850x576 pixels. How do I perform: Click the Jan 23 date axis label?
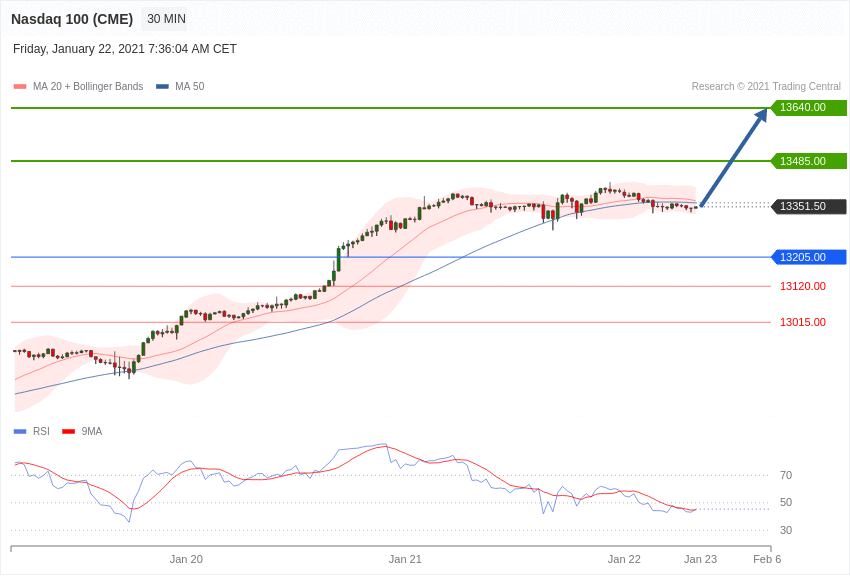click(700, 559)
